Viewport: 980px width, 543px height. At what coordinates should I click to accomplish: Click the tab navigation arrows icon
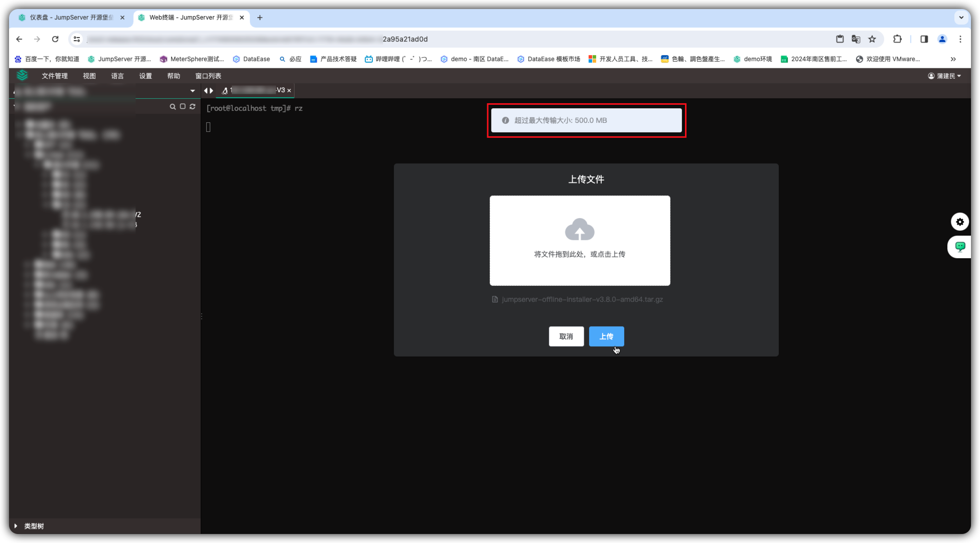tap(208, 91)
